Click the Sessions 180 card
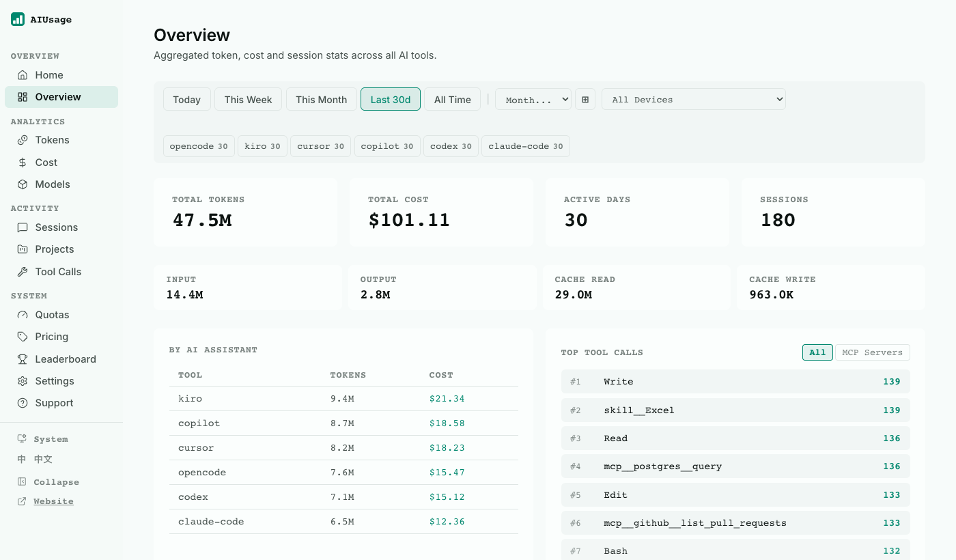The height and width of the screenshot is (560, 956). (x=833, y=212)
